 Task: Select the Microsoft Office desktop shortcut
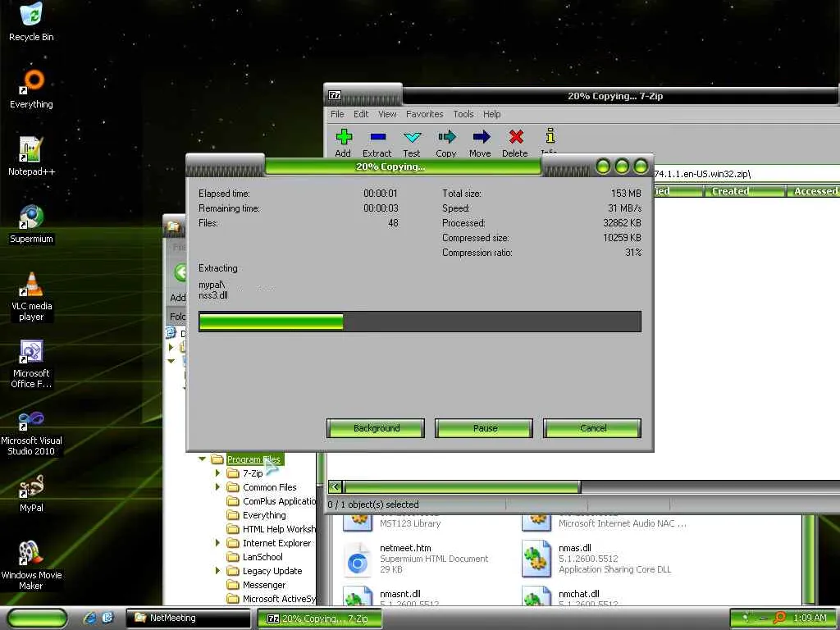(31, 364)
